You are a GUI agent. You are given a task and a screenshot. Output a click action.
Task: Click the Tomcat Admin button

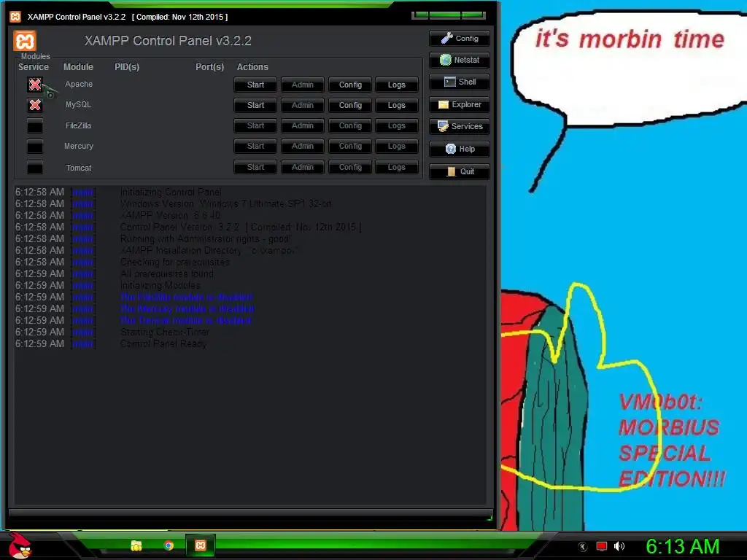[x=303, y=167]
